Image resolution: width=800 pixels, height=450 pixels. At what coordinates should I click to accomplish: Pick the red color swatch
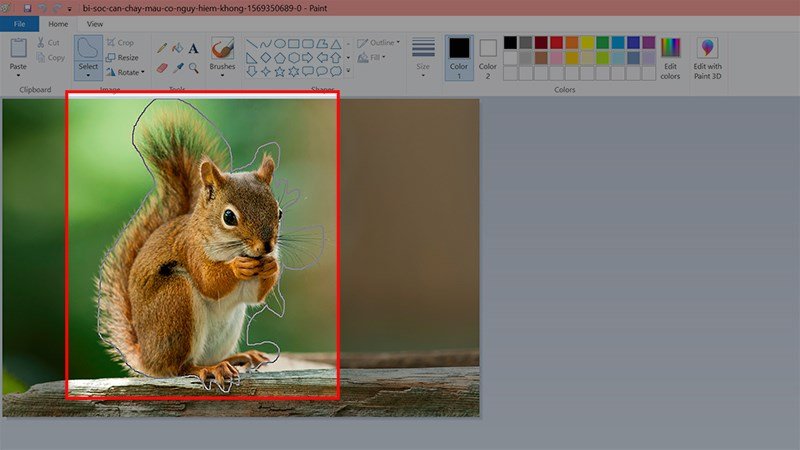coord(556,43)
